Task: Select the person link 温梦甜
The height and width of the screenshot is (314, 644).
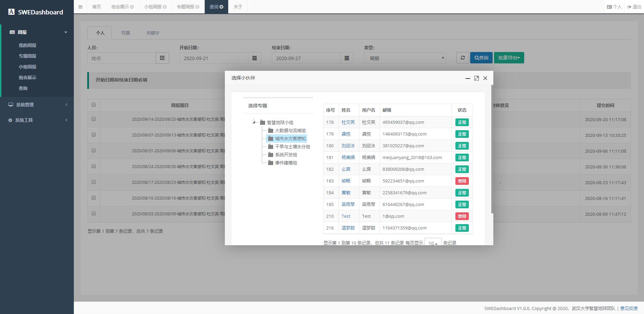Action: (348, 228)
